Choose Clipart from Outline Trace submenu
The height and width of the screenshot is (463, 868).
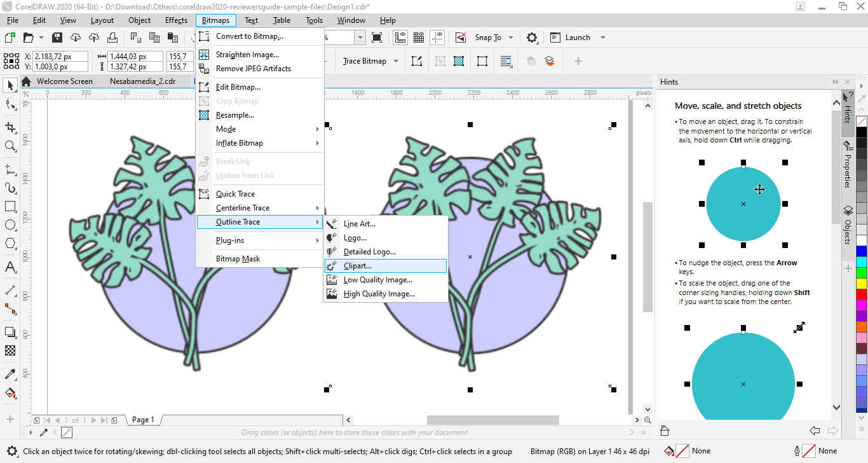[x=357, y=266]
